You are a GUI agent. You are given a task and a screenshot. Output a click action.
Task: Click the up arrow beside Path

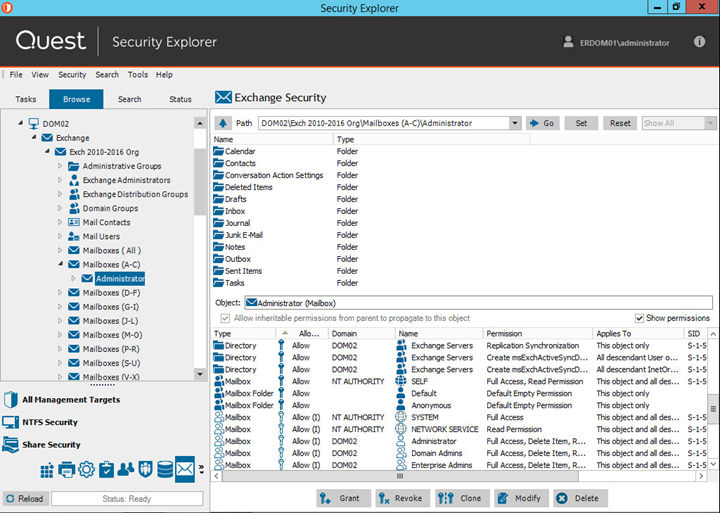tap(223, 123)
